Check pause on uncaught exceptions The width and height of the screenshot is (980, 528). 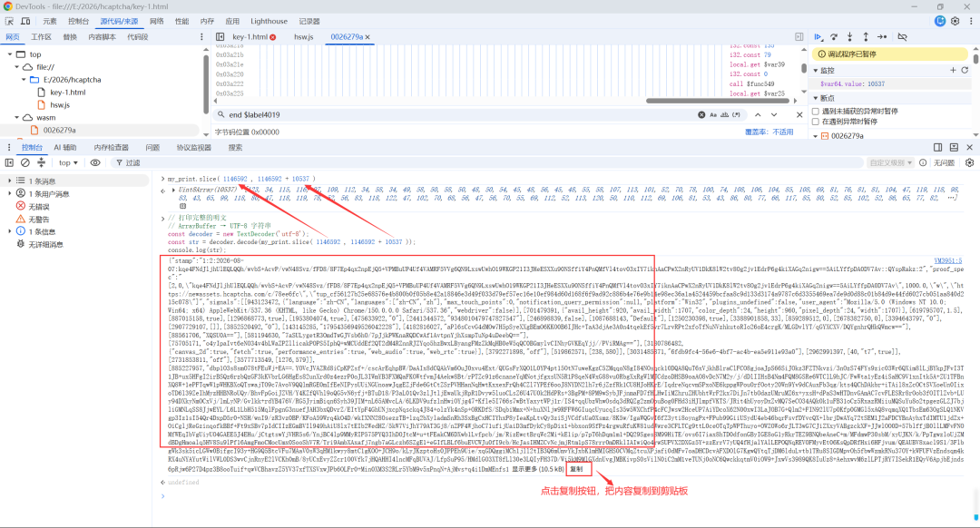point(816,112)
